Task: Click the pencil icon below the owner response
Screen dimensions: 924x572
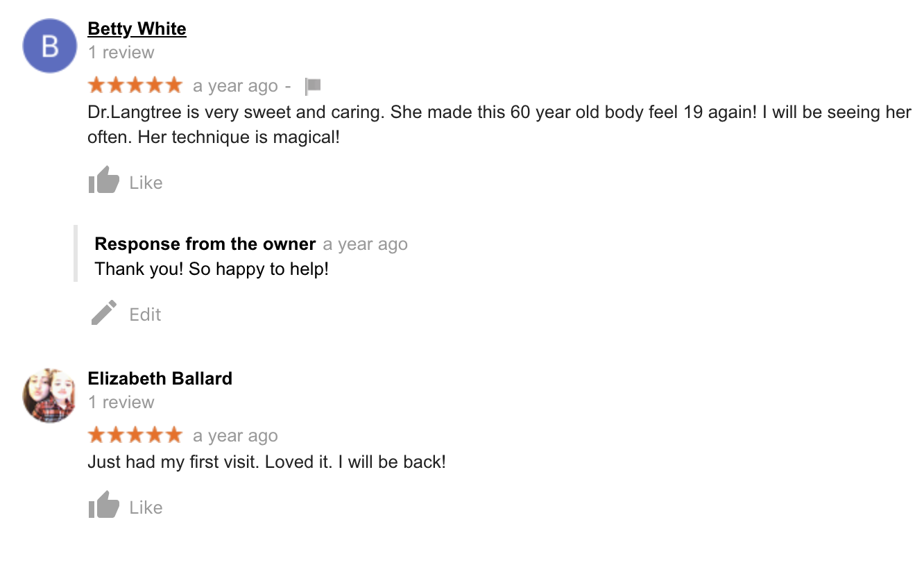Action: [104, 313]
